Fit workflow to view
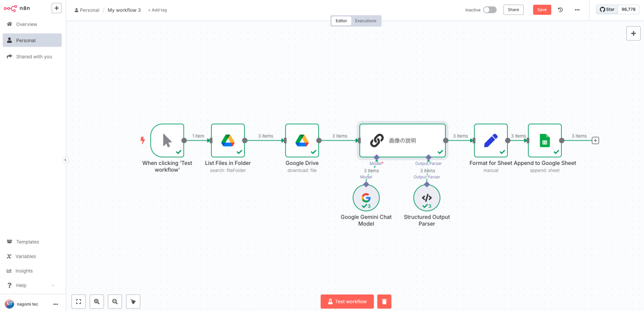Screen dimensions: 644x311 [x=78, y=301]
